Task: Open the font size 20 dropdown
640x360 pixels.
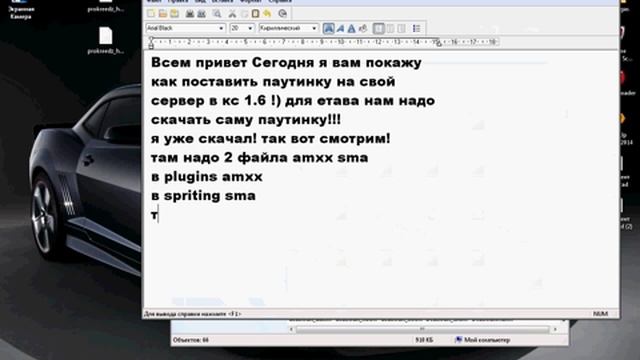Action: pos(250,28)
